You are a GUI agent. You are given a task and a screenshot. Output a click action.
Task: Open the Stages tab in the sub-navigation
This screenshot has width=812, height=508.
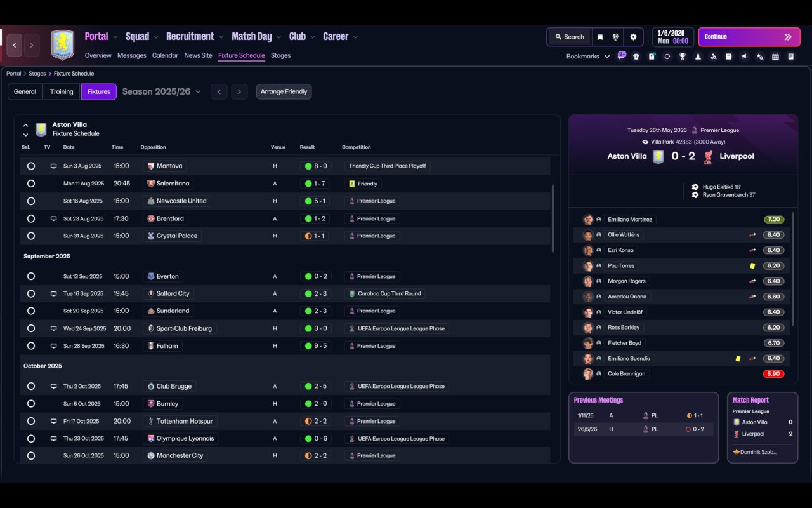[280, 55]
